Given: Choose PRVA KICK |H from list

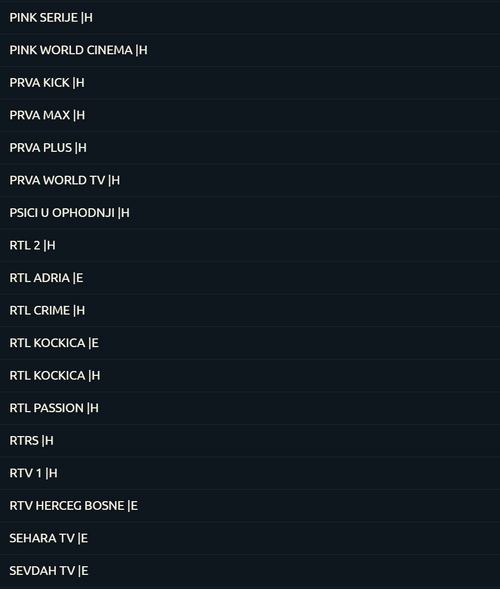Looking at the screenshot, I should [250, 83].
